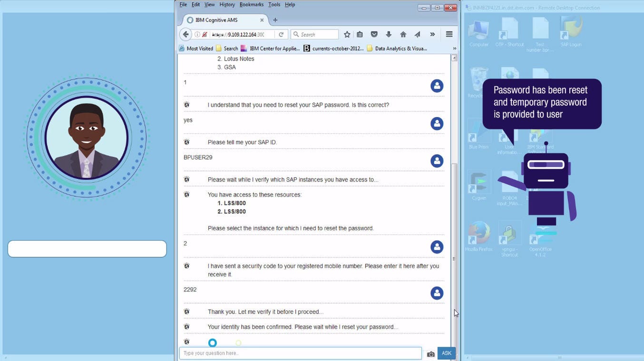Expand overflow toolbar items via double chevron
Image resolution: width=644 pixels, height=361 pixels.
tap(433, 34)
